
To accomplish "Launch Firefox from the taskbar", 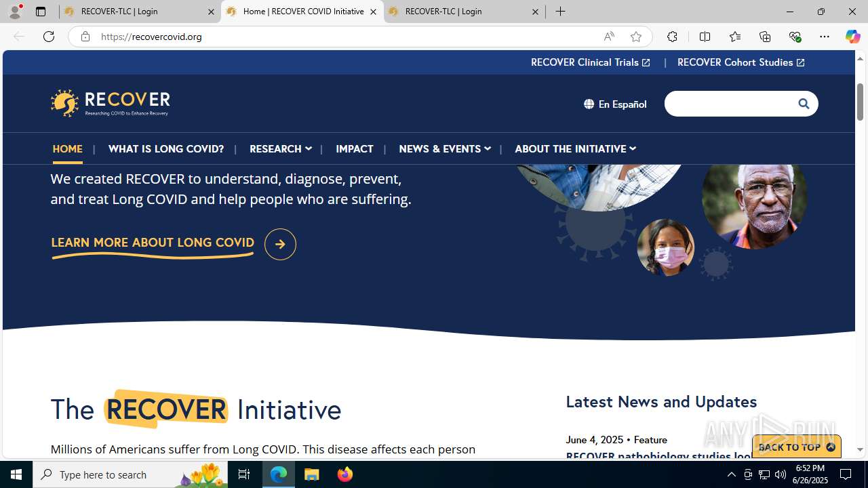I will point(345,474).
